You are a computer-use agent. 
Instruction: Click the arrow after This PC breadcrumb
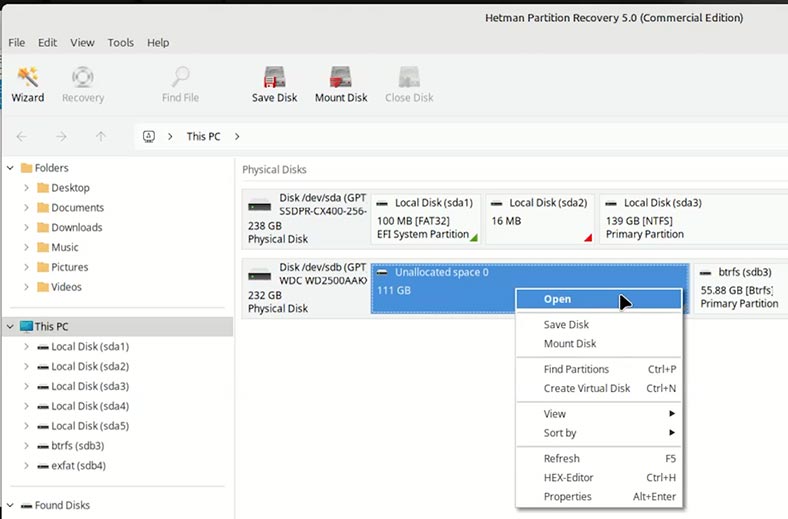tap(237, 137)
